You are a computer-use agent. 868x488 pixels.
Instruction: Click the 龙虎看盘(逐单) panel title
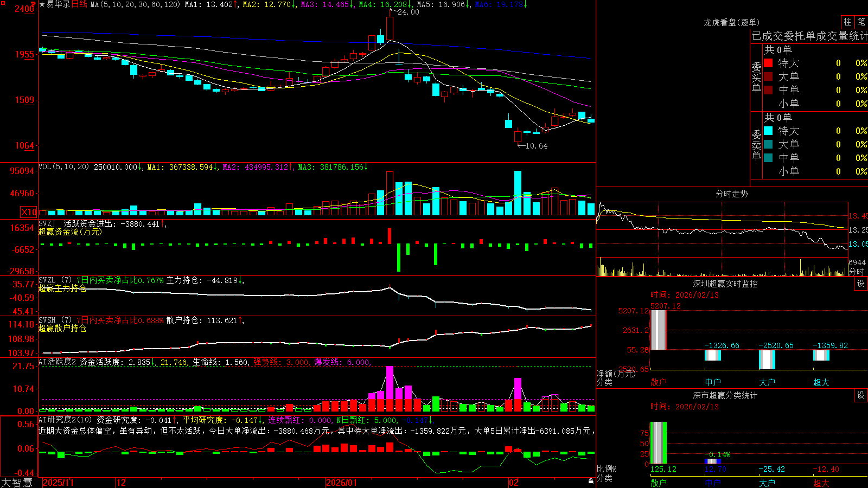[x=732, y=22]
